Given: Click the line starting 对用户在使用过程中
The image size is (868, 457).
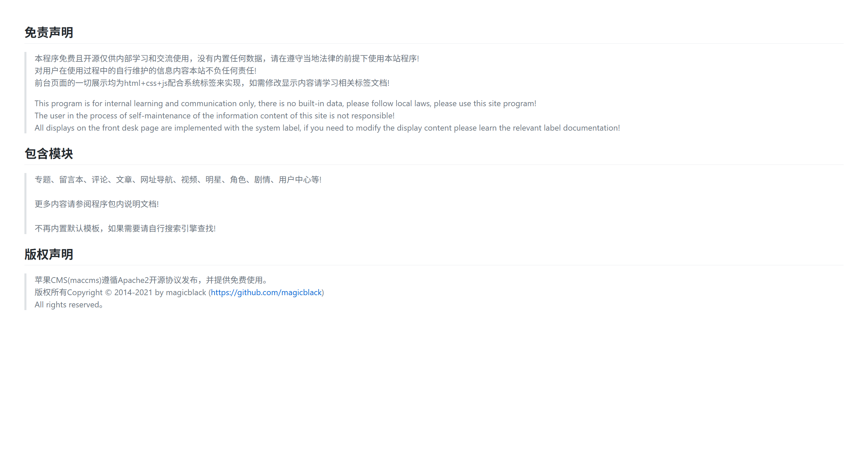Looking at the screenshot, I should click(x=145, y=71).
